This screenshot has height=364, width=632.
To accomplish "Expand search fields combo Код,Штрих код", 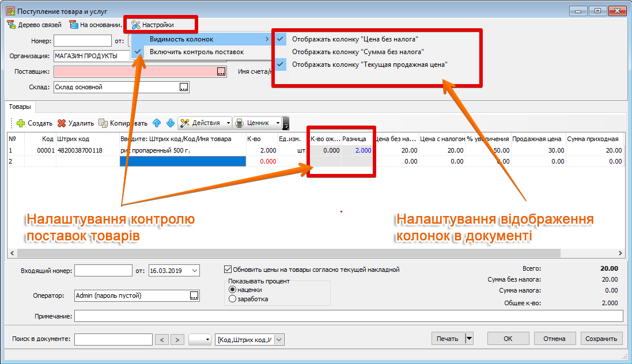I will tap(279, 339).
